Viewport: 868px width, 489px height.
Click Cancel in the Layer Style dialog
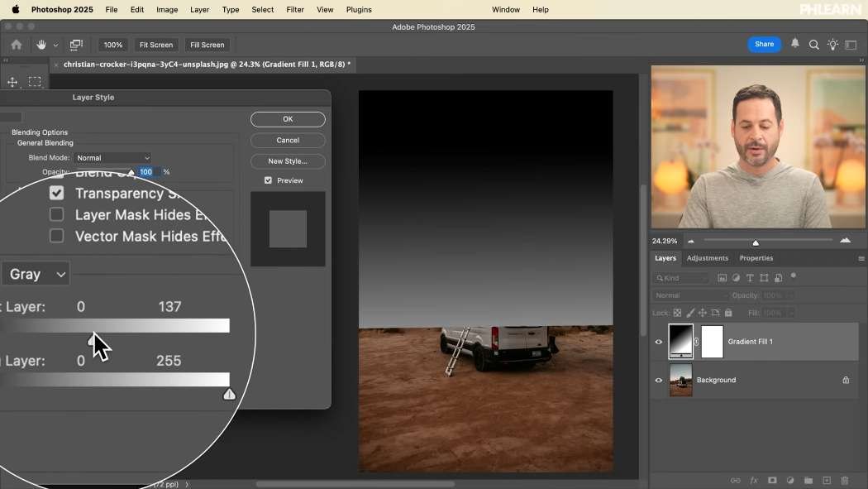click(x=288, y=140)
